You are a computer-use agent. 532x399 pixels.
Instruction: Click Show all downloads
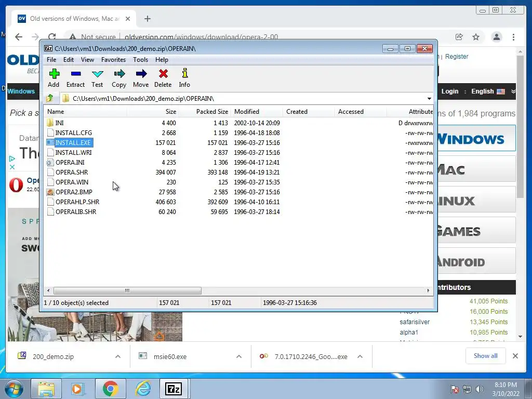[486, 356]
